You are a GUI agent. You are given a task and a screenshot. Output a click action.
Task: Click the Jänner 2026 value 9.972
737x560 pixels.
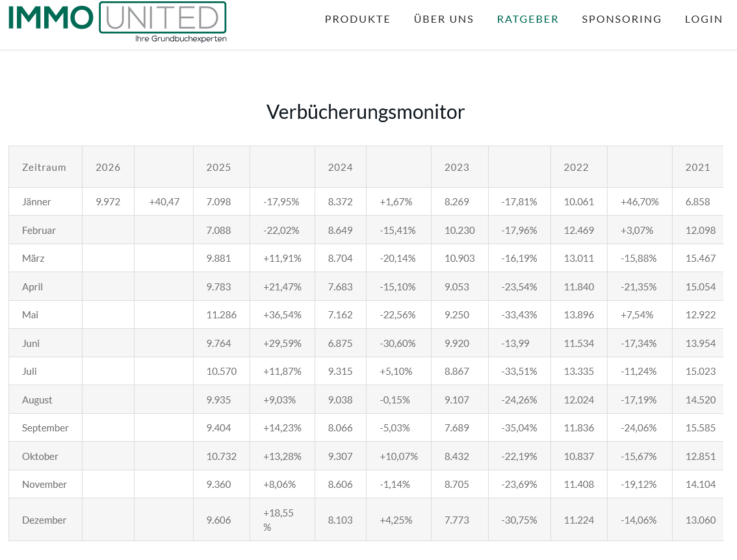click(x=108, y=202)
